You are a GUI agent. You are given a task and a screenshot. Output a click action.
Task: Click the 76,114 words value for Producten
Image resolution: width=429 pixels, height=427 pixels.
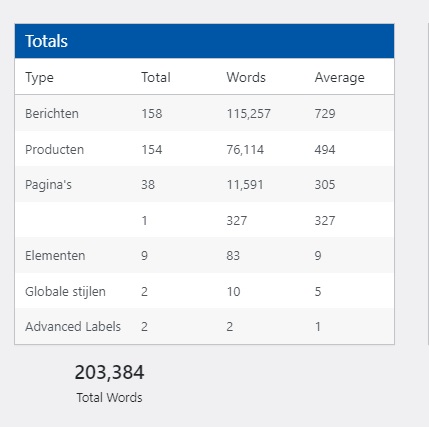point(245,149)
